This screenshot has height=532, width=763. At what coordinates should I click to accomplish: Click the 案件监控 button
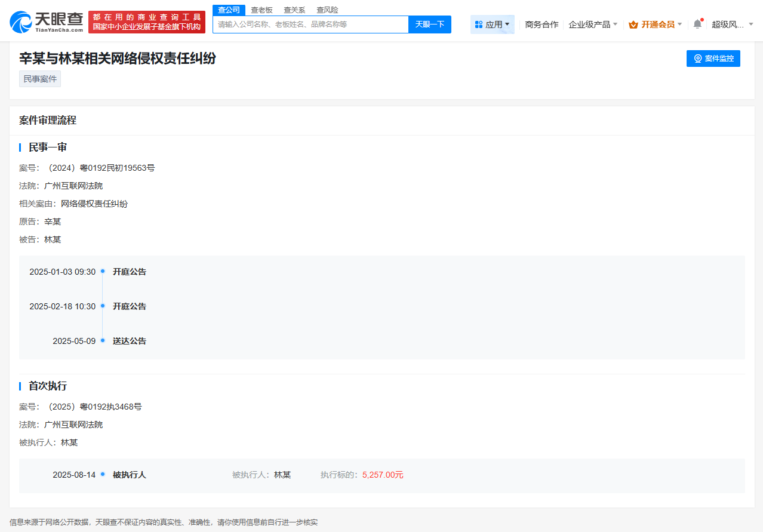pos(713,59)
